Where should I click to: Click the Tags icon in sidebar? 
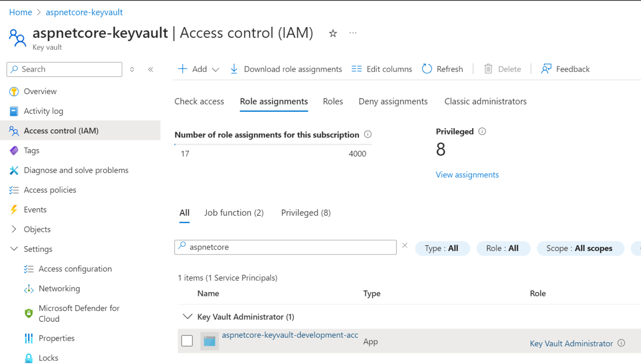(14, 150)
